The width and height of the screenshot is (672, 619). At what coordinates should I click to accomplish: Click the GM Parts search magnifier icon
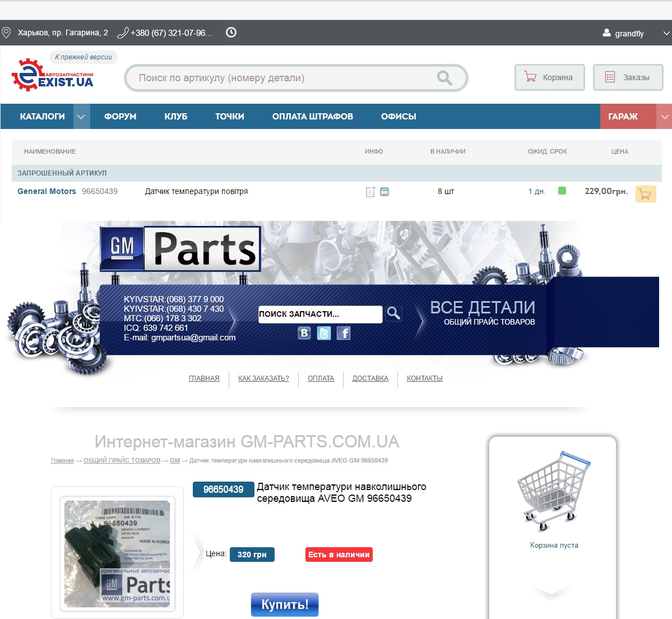[x=393, y=313]
